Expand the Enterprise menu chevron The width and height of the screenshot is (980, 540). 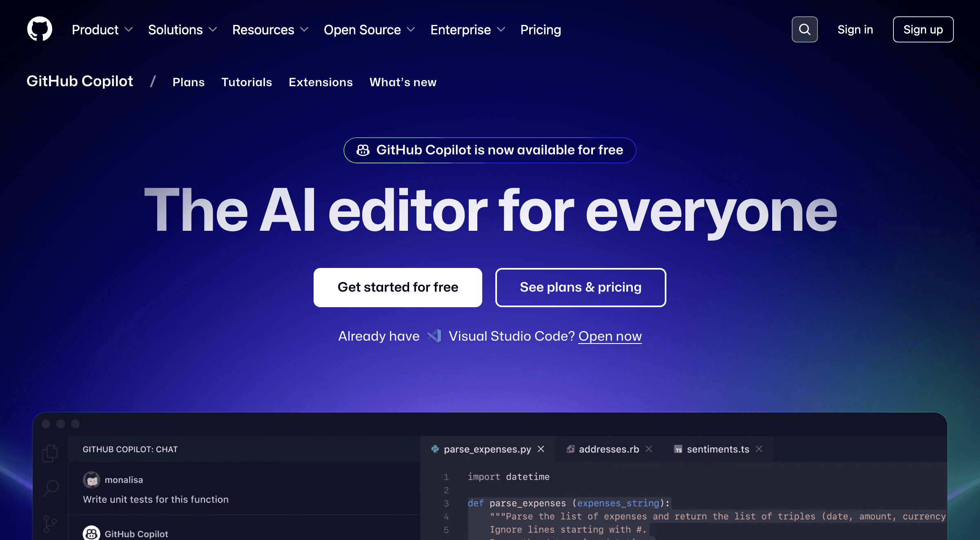click(x=501, y=29)
